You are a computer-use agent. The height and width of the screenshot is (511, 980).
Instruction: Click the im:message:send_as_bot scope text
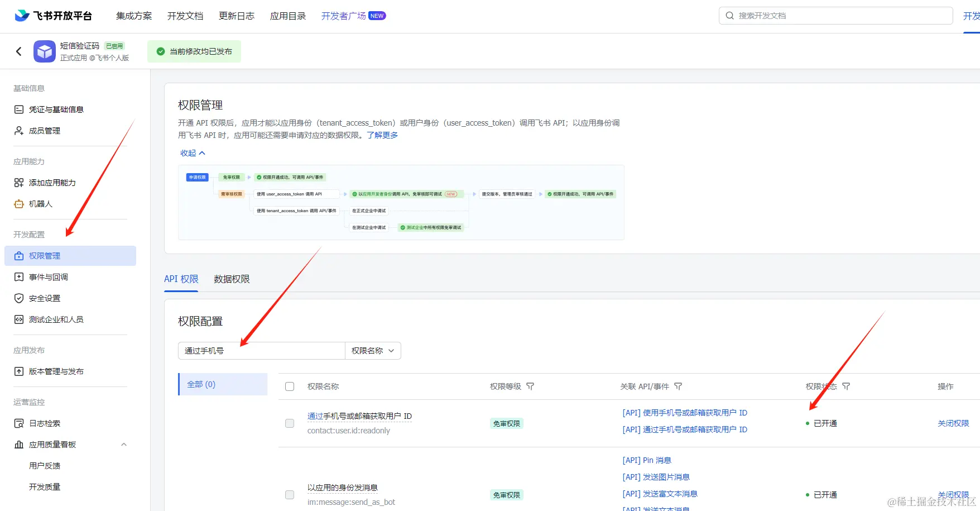[351, 502]
